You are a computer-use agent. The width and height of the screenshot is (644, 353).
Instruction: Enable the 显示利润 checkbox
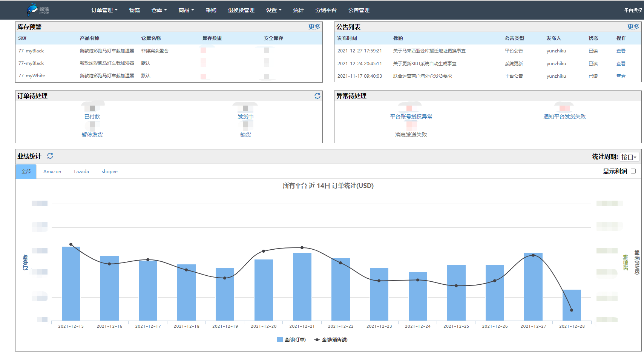(633, 171)
